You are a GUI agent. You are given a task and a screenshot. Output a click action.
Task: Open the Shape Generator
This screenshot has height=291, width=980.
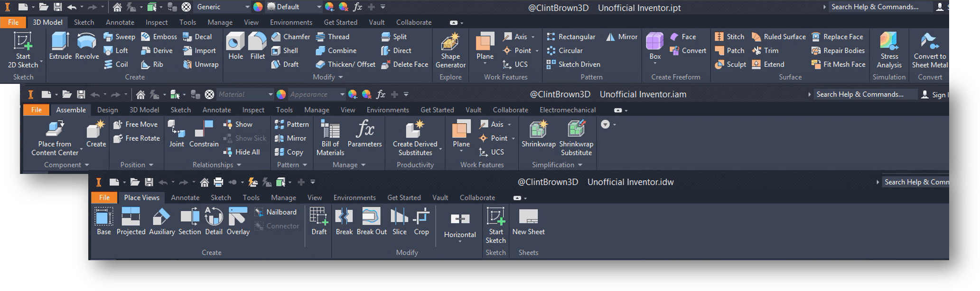pyautogui.click(x=450, y=50)
